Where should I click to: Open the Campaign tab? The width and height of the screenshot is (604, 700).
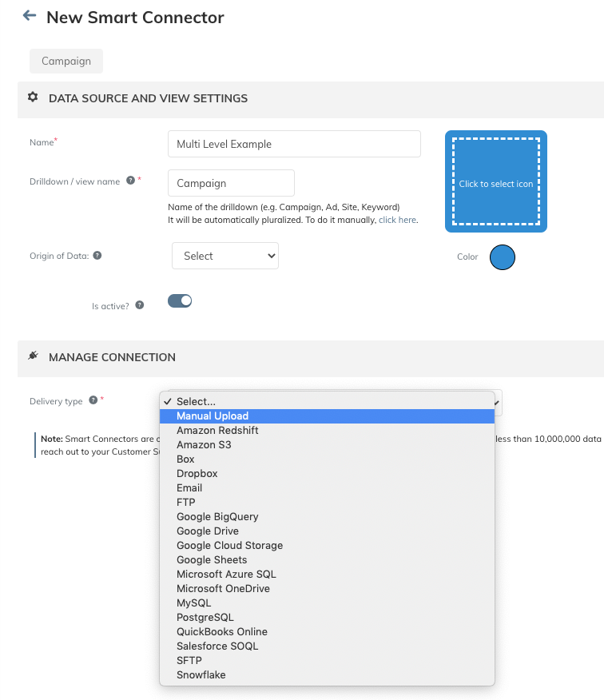tap(66, 62)
